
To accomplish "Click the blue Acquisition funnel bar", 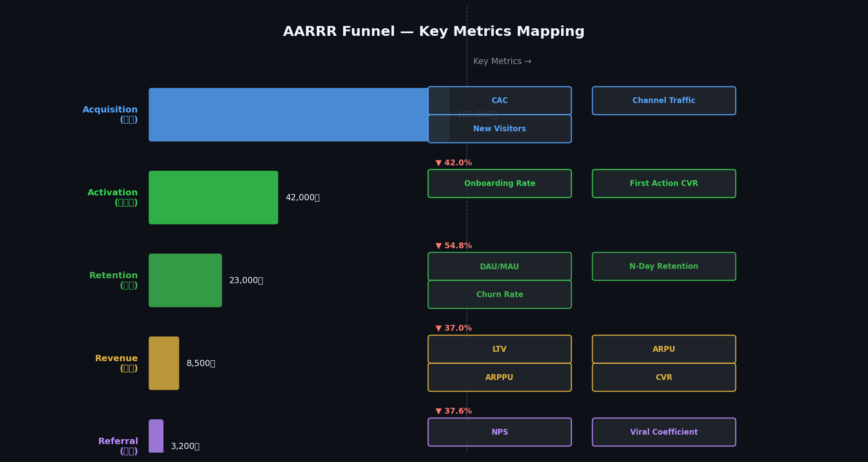I will (287, 115).
